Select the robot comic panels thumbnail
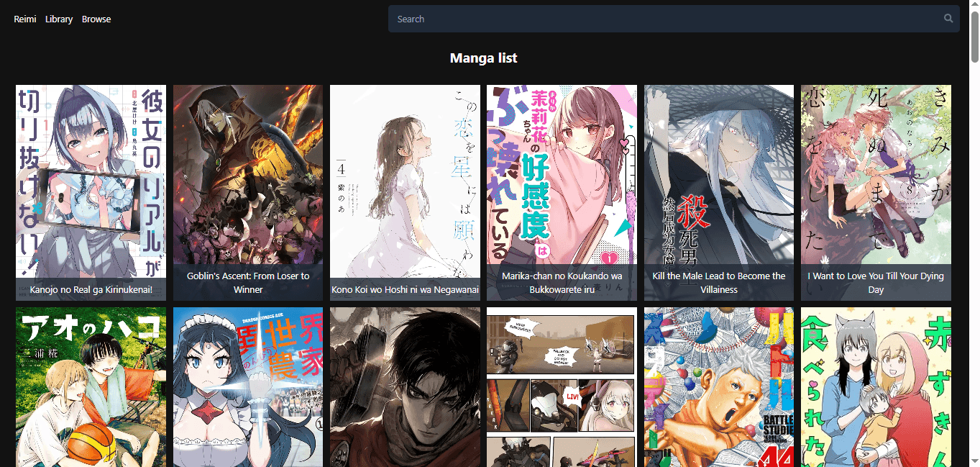980x467 pixels. click(x=562, y=387)
